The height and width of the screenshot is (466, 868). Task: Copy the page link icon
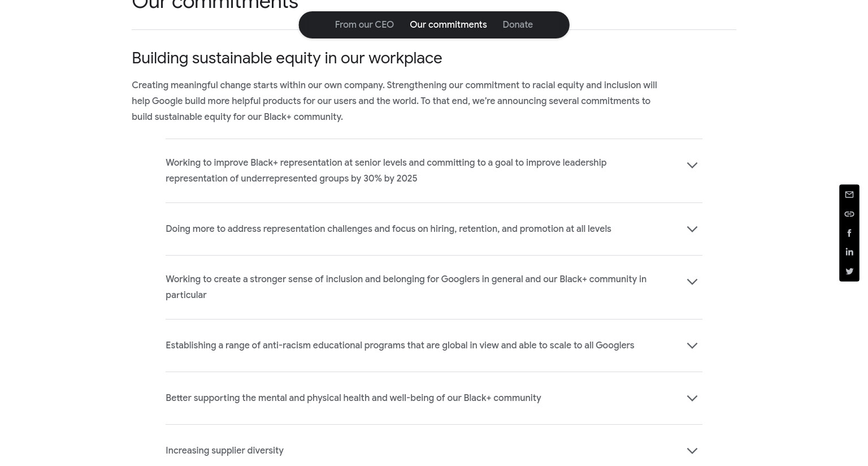coord(849,214)
